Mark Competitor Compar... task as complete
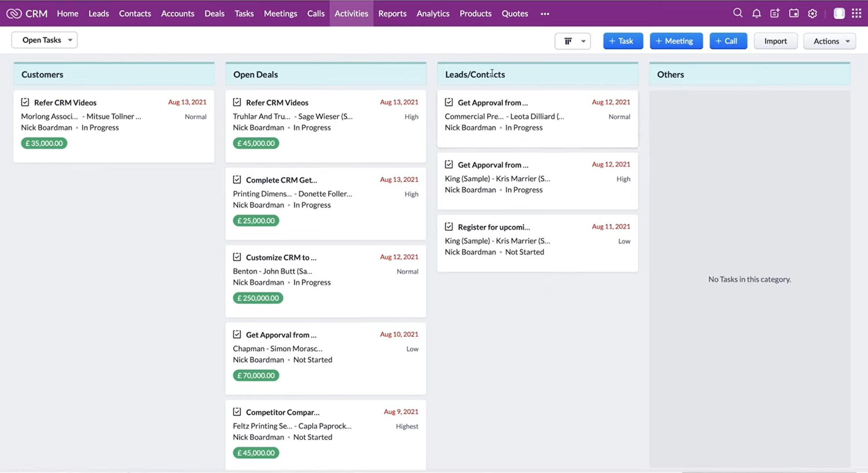The image size is (868, 473). [237, 412]
